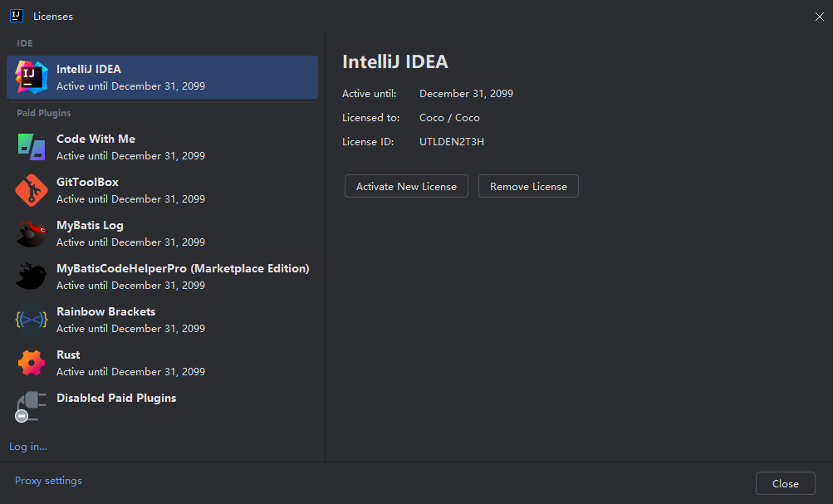The image size is (833, 504).
Task: Click the Code With Me plugin icon
Action: [32, 147]
